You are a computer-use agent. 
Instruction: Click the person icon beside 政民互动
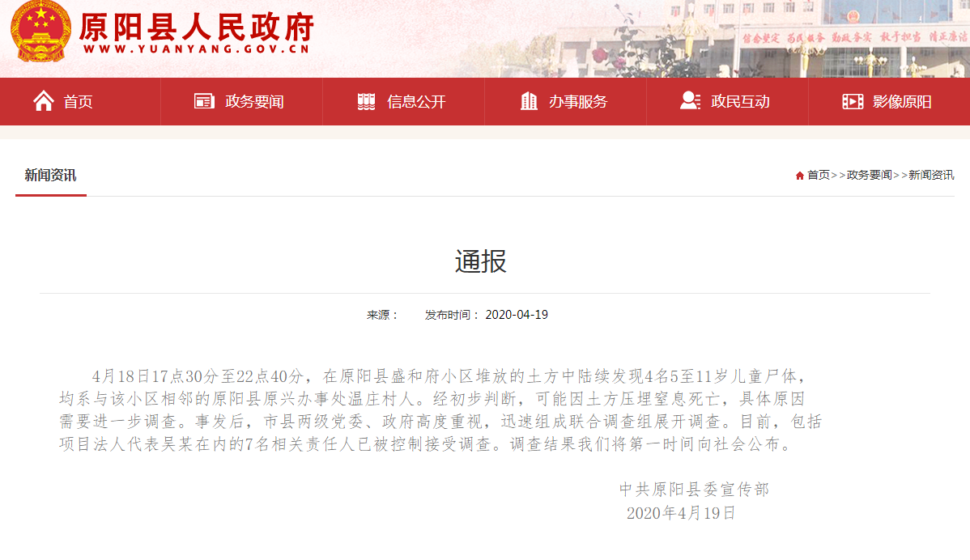pos(690,101)
